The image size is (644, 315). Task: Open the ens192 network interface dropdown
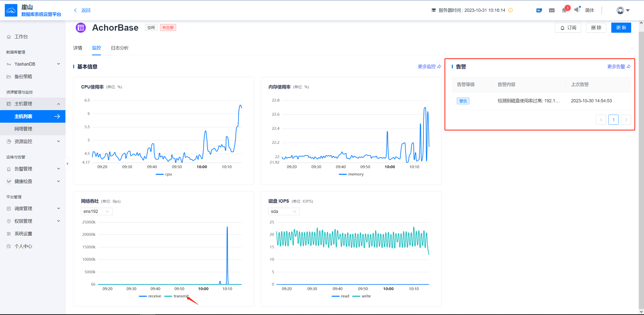pyautogui.click(x=96, y=211)
